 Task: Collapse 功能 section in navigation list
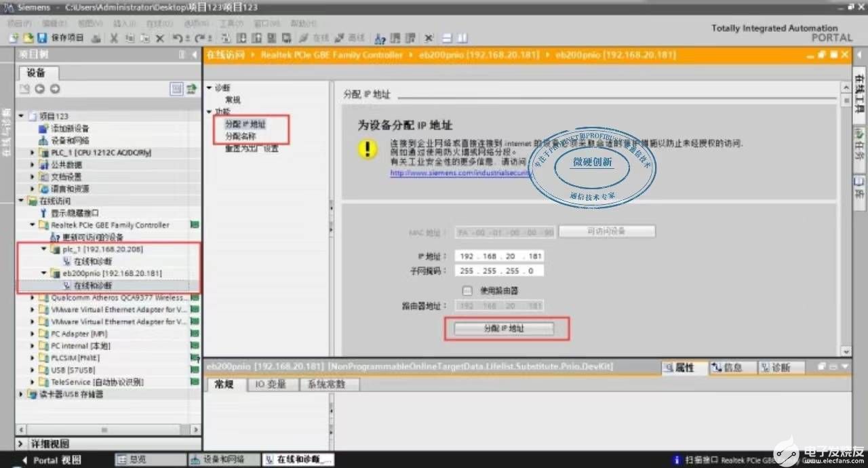(210, 111)
